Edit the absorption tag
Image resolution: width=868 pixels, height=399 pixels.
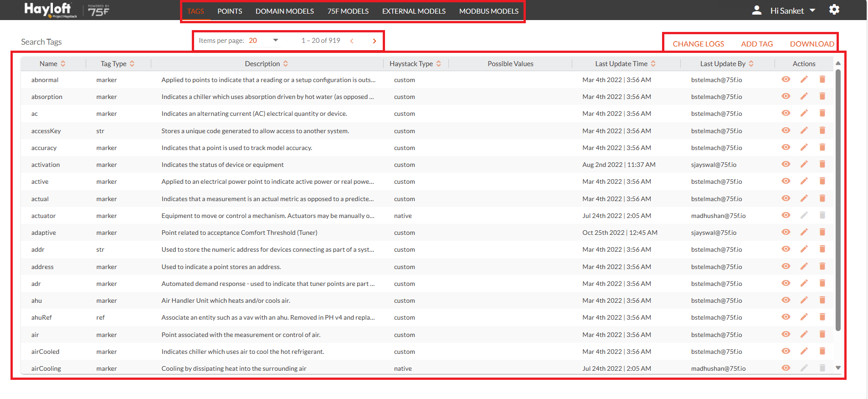click(804, 96)
